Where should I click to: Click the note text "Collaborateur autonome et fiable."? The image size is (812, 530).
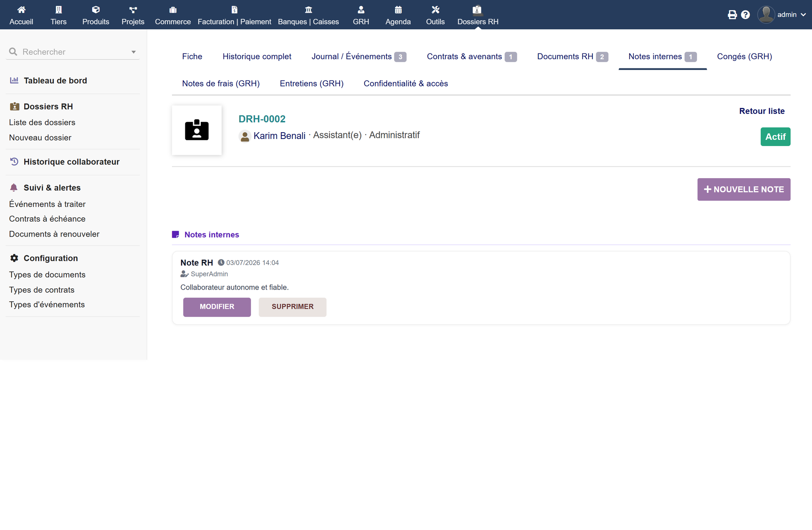tap(235, 287)
